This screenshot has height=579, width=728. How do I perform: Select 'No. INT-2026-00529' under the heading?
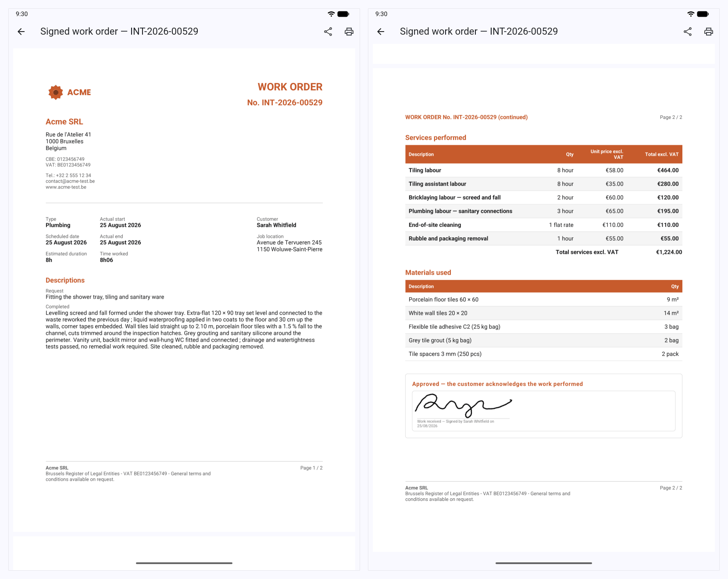(x=285, y=103)
